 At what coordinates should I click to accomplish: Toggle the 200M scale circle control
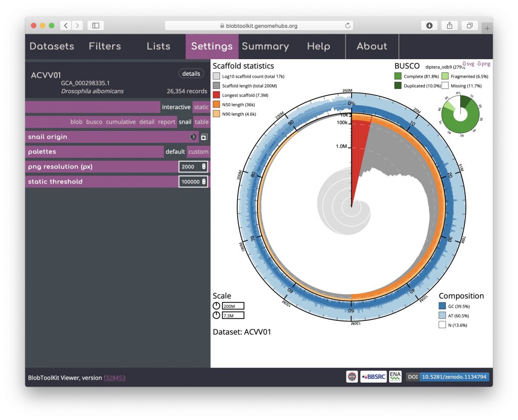coord(217,306)
